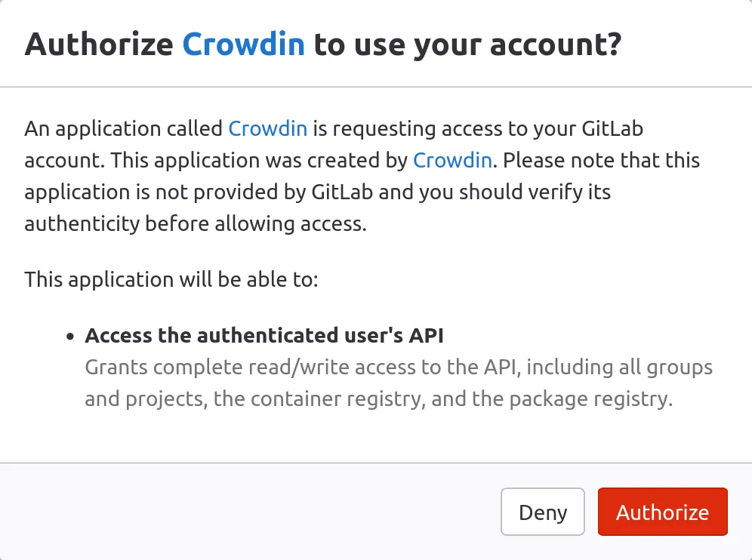Click the warning paragraph about application authenticity

pyautogui.click(x=362, y=176)
